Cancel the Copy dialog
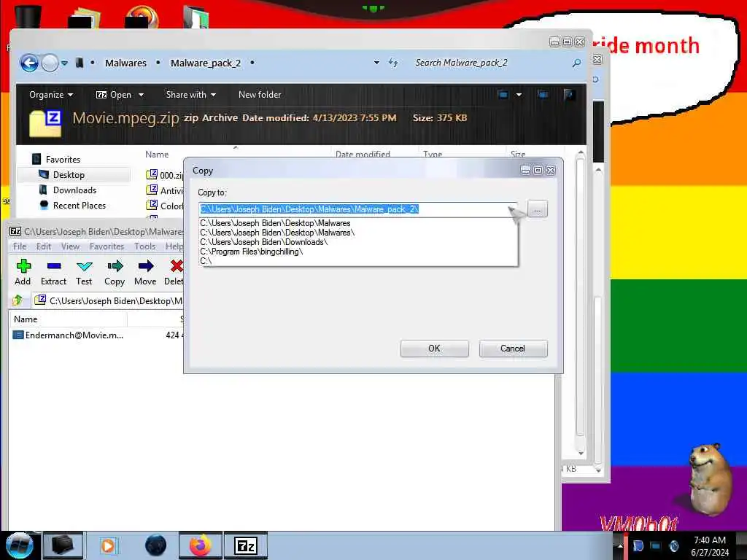747x560 pixels. coord(513,349)
